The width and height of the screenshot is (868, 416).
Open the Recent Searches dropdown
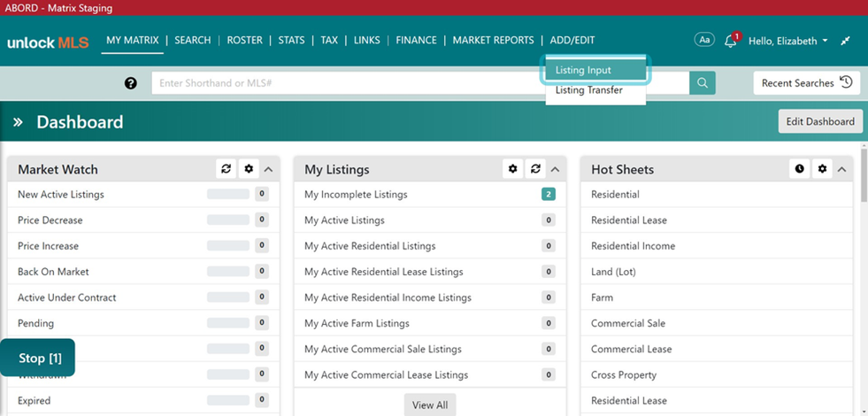[807, 83]
